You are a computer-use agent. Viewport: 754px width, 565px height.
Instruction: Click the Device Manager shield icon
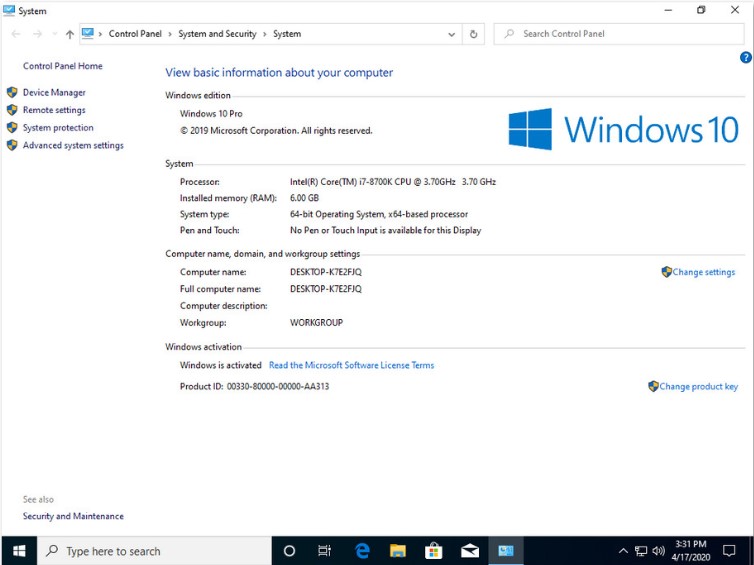pyautogui.click(x=12, y=92)
